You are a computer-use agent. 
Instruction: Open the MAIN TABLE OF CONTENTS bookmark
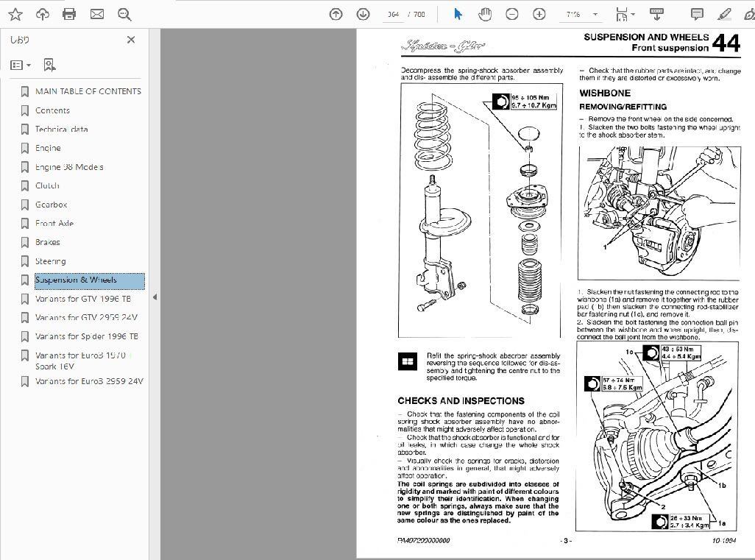click(88, 91)
